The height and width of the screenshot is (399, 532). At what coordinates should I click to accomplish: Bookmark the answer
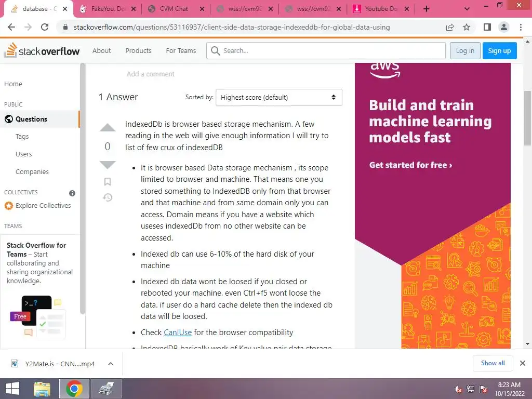[x=108, y=181]
